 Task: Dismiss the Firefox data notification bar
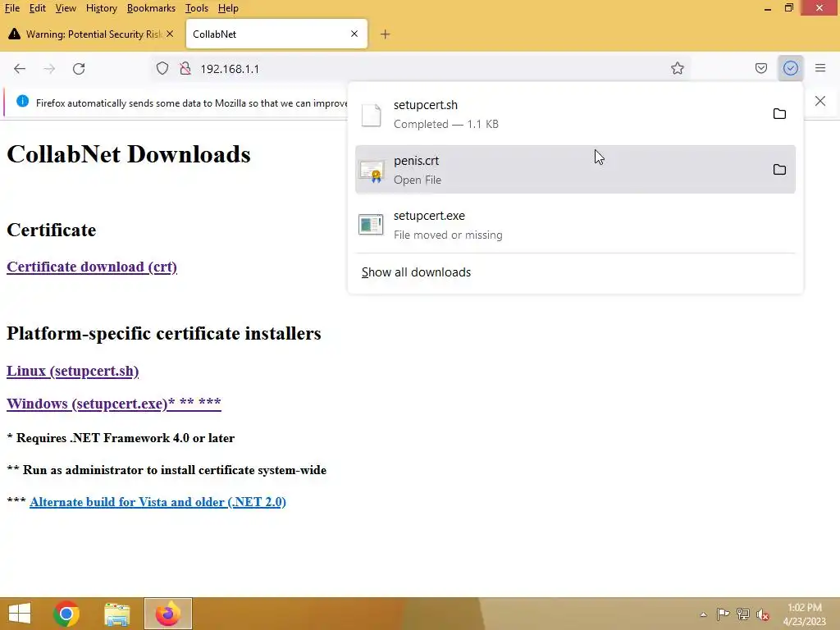pyautogui.click(x=820, y=101)
